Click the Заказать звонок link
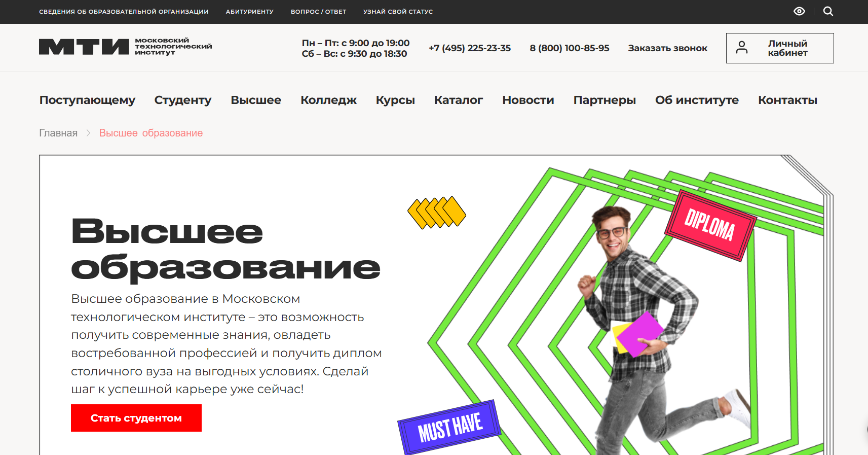Image resolution: width=868 pixels, height=455 pixels. click(668, 48)
